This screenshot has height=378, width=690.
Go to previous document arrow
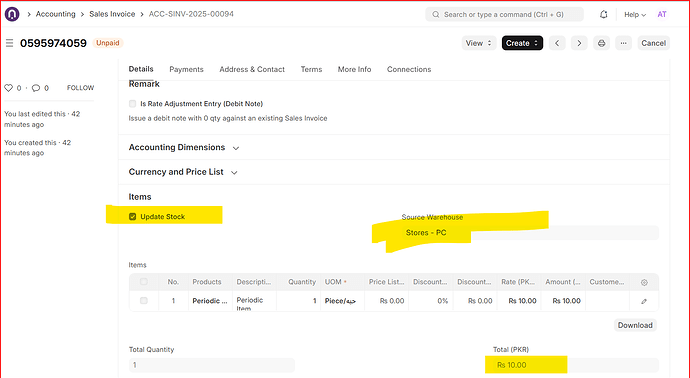(557, 43)
